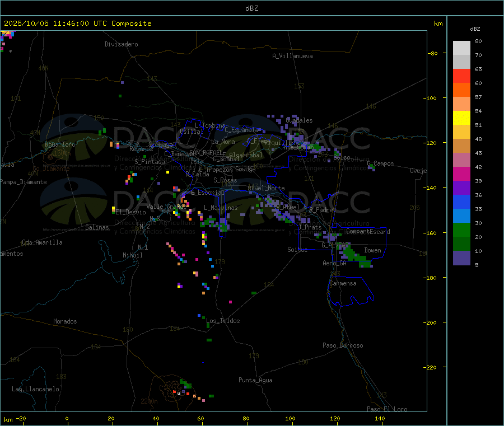Click the red swatch in the dBZ legend
The image size is (504, 426).
(461, 76)
